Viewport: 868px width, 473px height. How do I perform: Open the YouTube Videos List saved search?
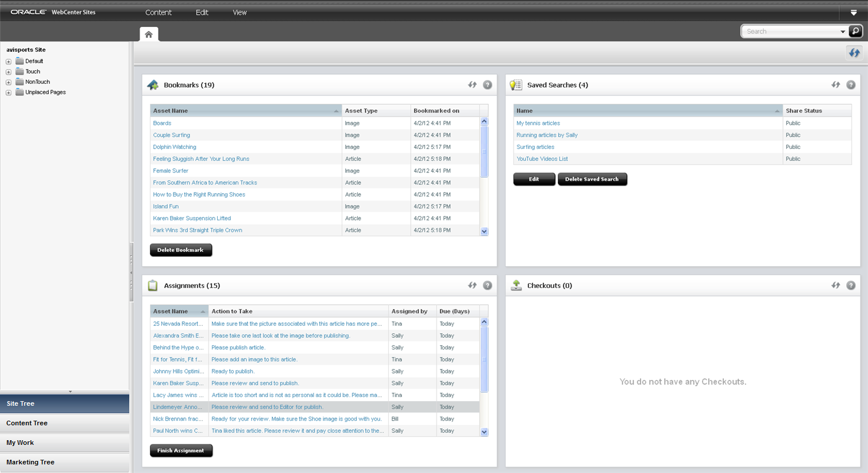coord(542,159)
